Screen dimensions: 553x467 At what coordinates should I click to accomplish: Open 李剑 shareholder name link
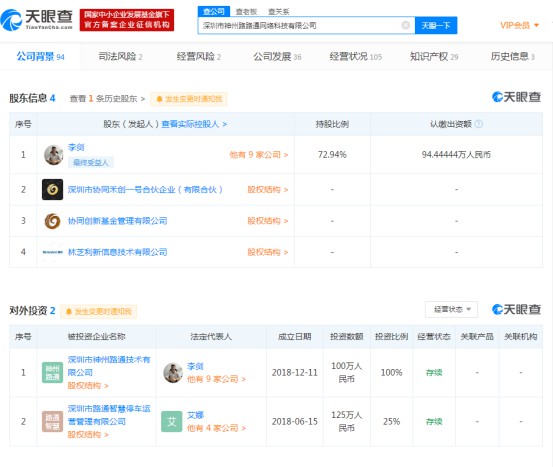tap(76, 147)
